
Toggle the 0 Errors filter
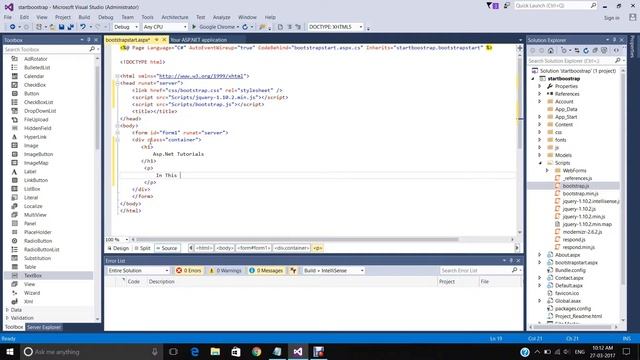pos(189,271)
